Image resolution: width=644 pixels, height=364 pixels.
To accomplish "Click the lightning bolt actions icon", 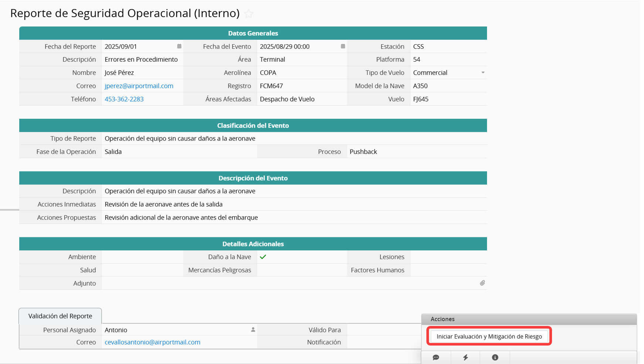I will (x=466, y=357).
